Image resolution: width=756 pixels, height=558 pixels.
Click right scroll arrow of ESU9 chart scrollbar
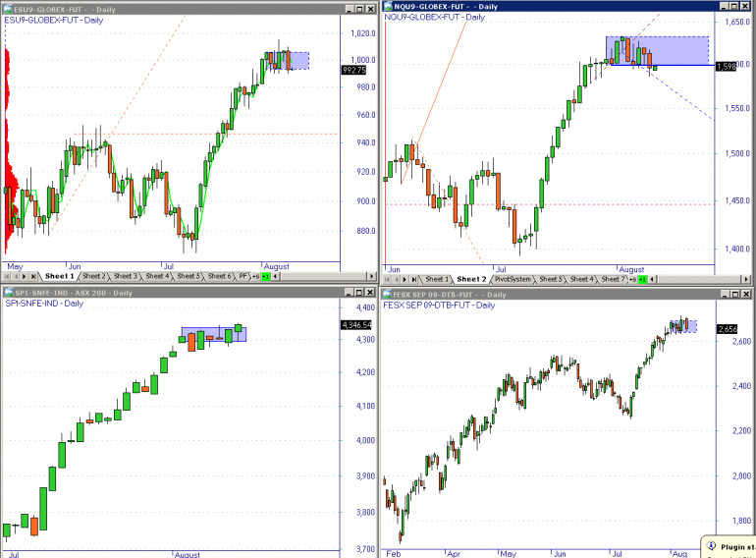coord(372,276)
